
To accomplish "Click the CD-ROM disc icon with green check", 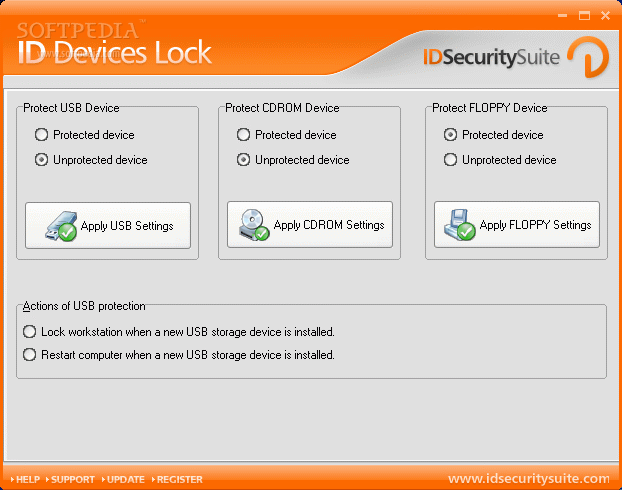I will pyautogui.click(x=254, y=225).
